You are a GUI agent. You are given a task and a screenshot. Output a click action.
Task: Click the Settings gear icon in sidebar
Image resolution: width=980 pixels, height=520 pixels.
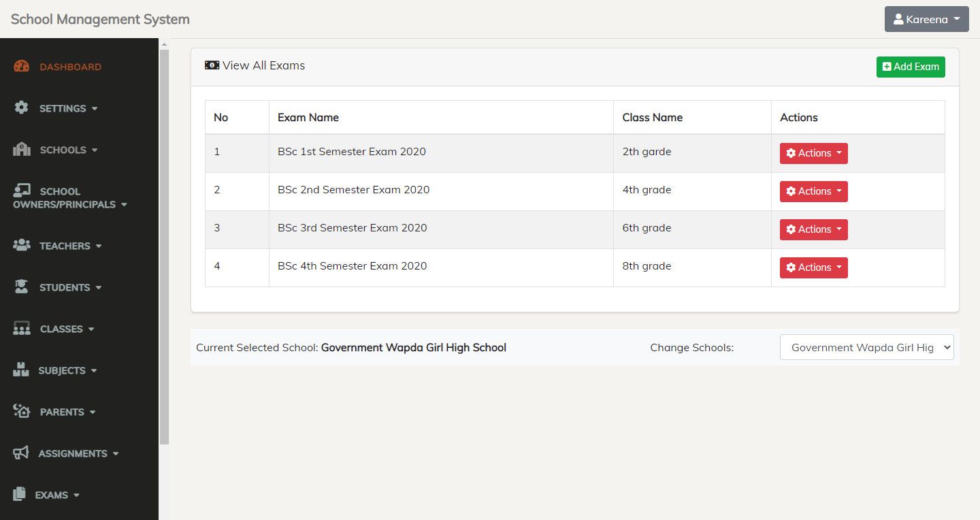click(22, 108)
